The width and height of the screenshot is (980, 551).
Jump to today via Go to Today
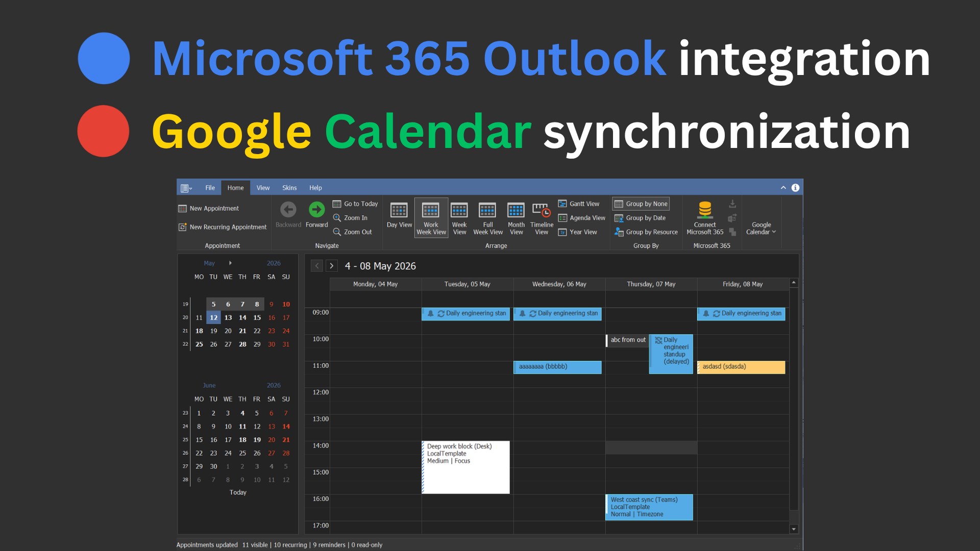pos(355,204)
